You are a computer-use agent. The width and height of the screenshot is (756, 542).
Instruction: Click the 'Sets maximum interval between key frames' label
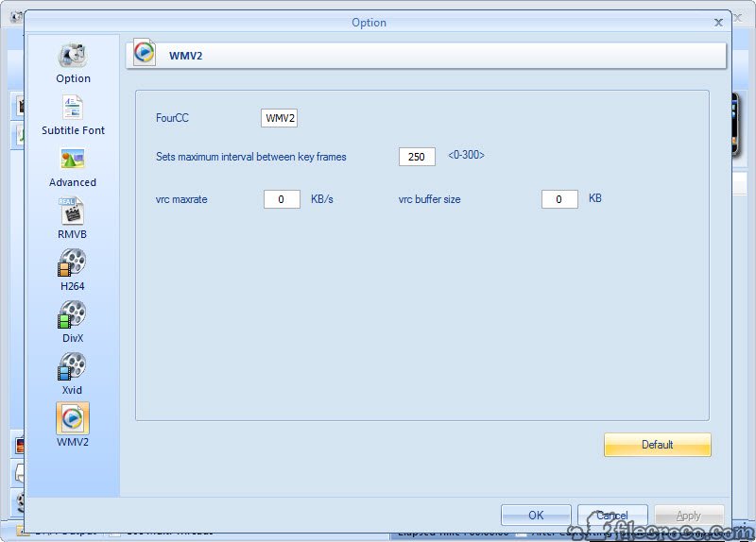point(251,157)
